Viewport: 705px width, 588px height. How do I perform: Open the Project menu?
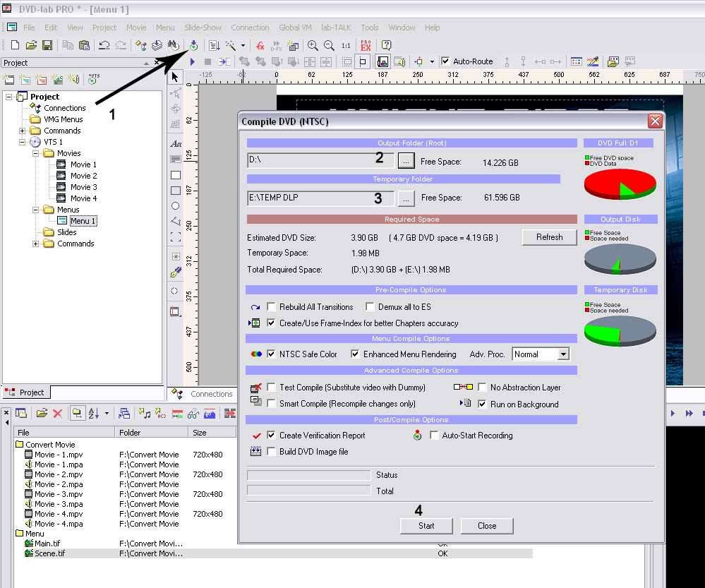(x=104, y=28)
